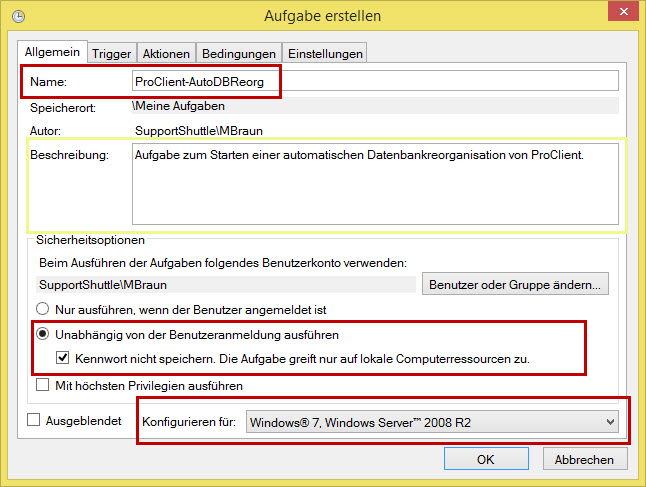Cancel with the Abbrechen button

click(585, 459)
